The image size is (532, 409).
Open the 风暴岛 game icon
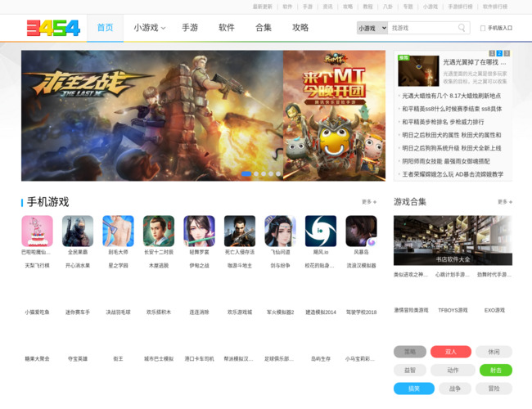361,231
